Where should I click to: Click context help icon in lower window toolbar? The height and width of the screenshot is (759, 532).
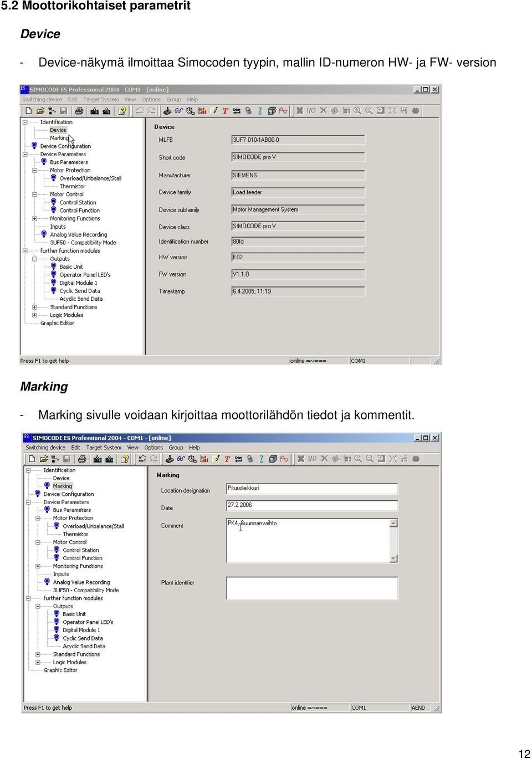[x=125, y=459]
